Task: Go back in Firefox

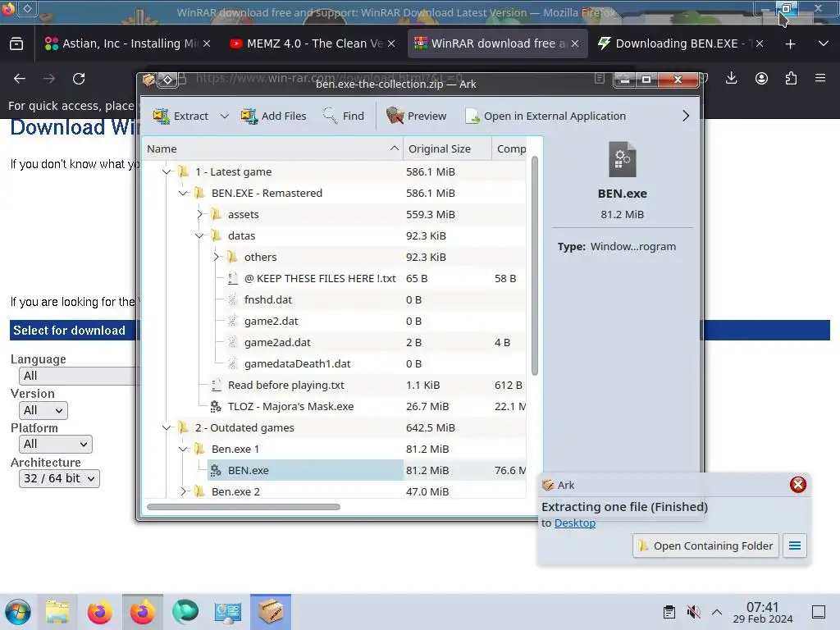Action: [20, 79]
